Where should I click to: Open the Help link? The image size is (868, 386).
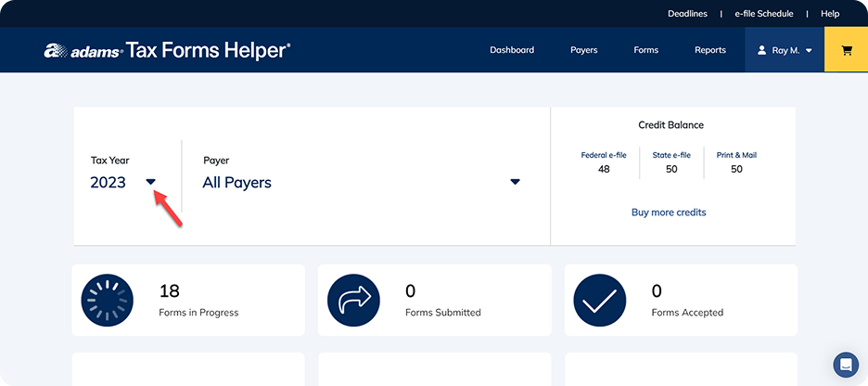click(x=830, y=14)
